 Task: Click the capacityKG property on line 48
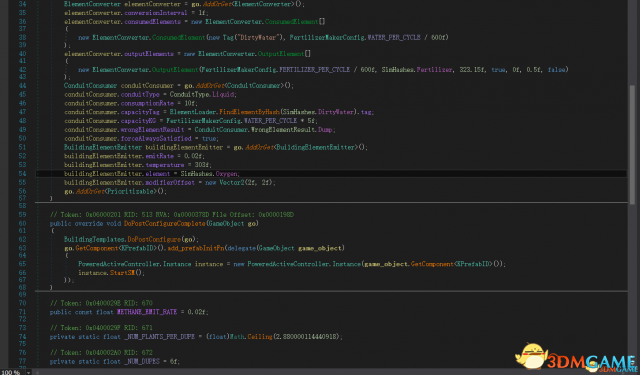138,121
